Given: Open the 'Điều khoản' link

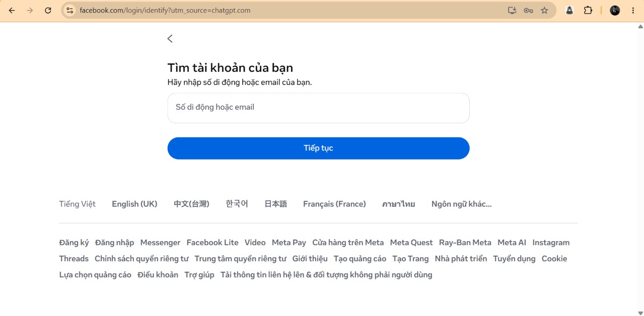Looking at the screenshot, I should 158,275.
